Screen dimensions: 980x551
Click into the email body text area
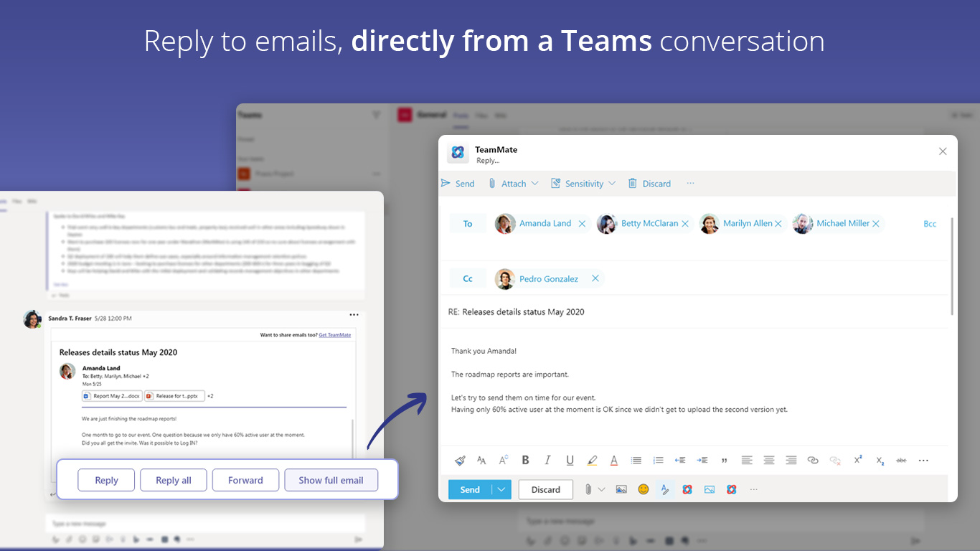(x=694, y=387)
